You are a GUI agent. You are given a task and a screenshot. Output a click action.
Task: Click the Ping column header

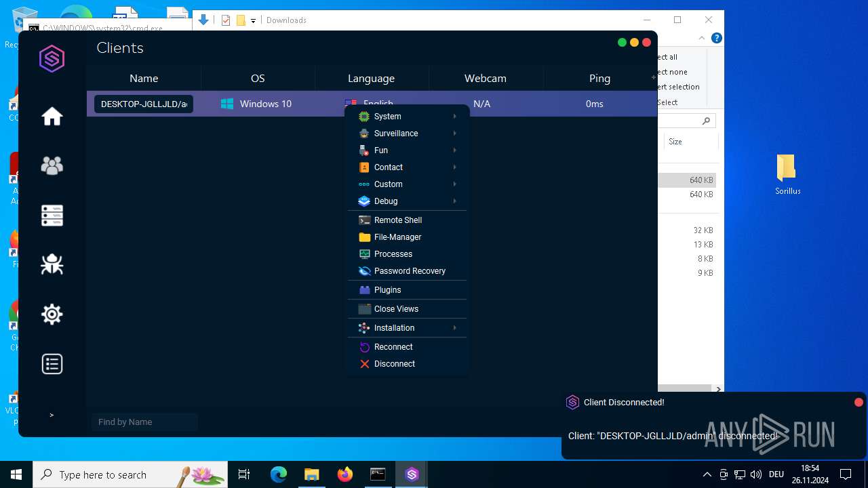[x=599, y=79]
